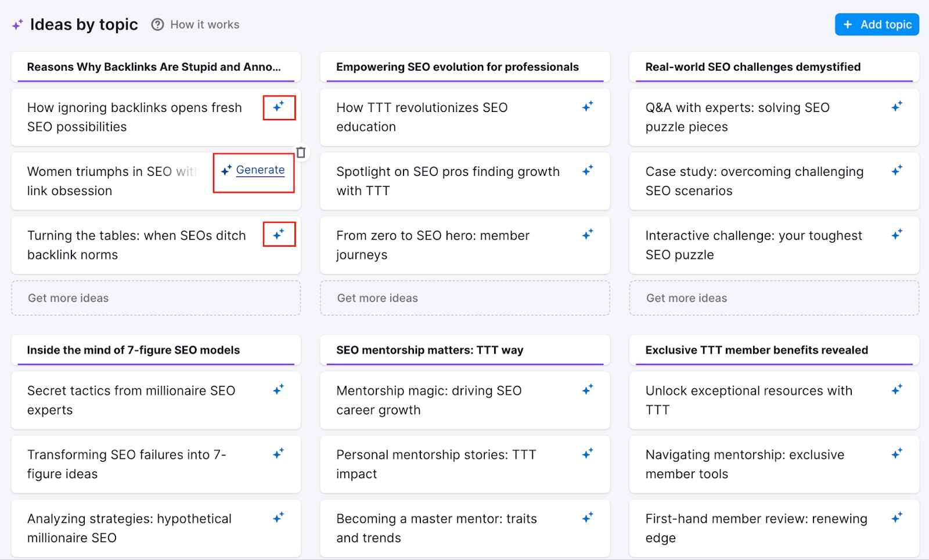Click the sparkle icon beside 'Mentorship magic: driving SEO career growth'

click(588, 388)
